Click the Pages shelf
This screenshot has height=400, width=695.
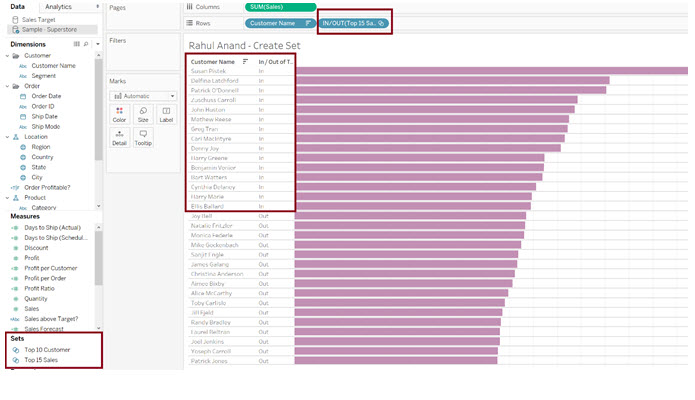pos(143,16)
